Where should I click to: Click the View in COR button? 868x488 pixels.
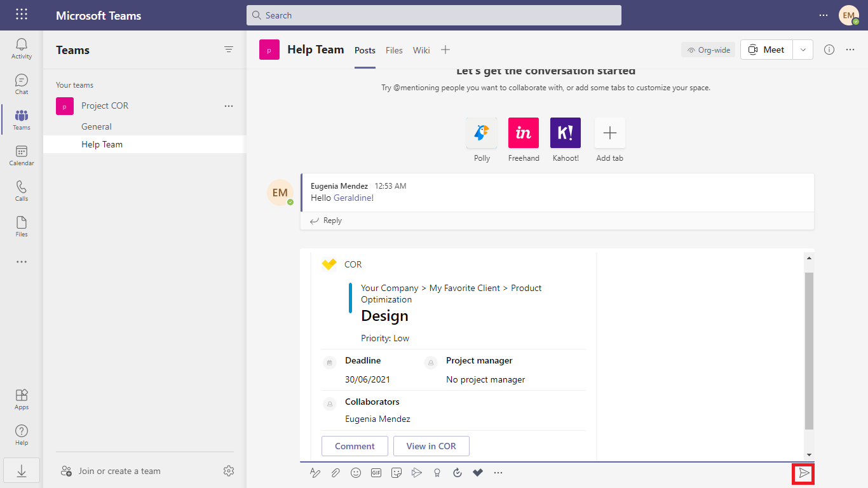(x=431, y=446)
